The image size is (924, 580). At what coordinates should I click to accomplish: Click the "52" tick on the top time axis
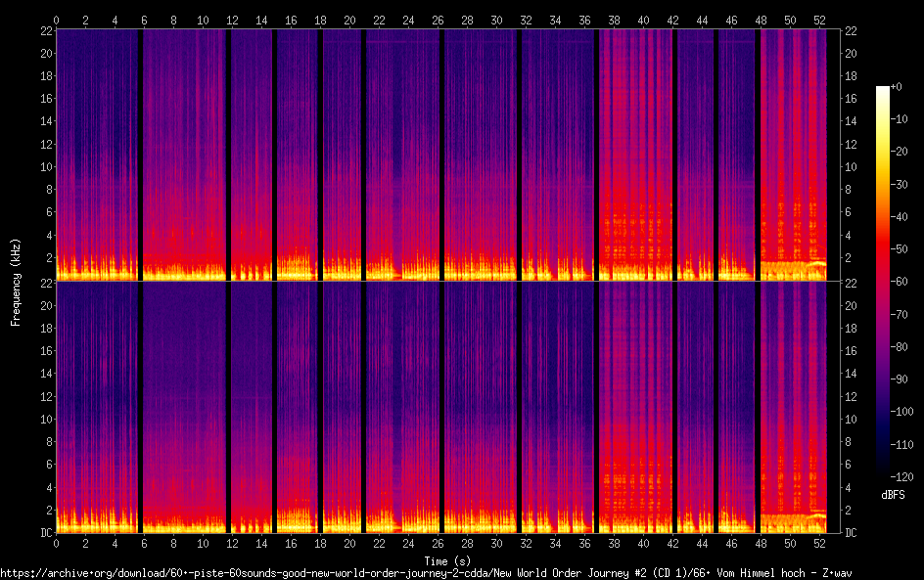pyautogui.click(x=819, y=20)
